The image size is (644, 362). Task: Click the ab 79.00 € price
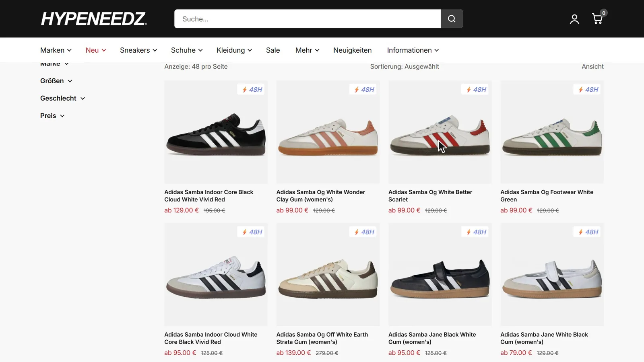[x=516, y=353]
